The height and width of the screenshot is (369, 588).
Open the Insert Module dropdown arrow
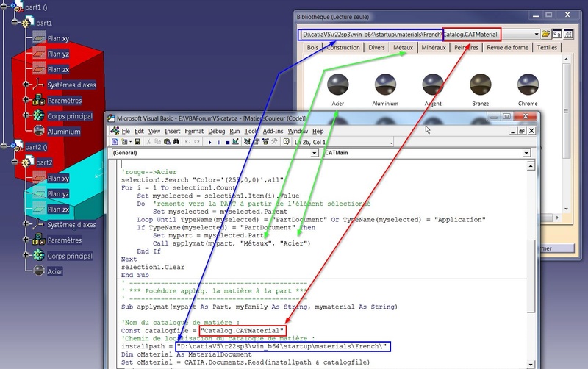130,142
